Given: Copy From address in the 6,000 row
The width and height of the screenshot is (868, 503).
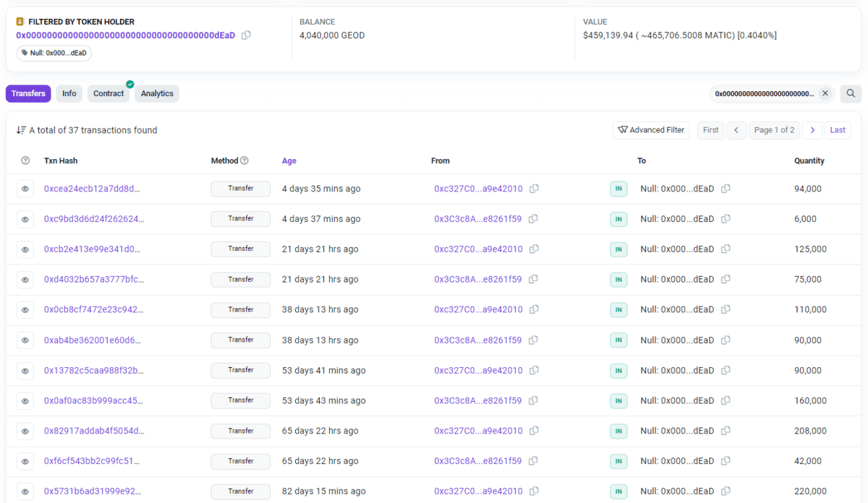Looking at the screenshot, I should coord(533,219).
